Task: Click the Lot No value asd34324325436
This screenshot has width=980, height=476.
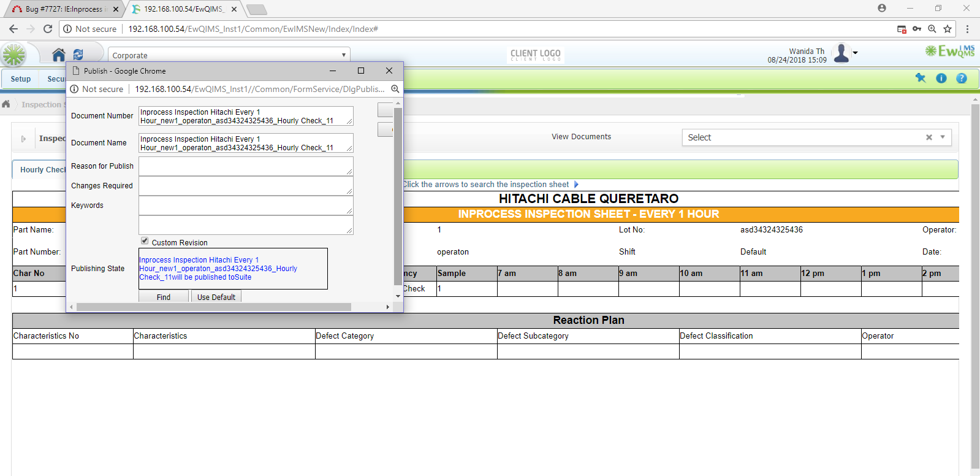Action: pos(771,229)
